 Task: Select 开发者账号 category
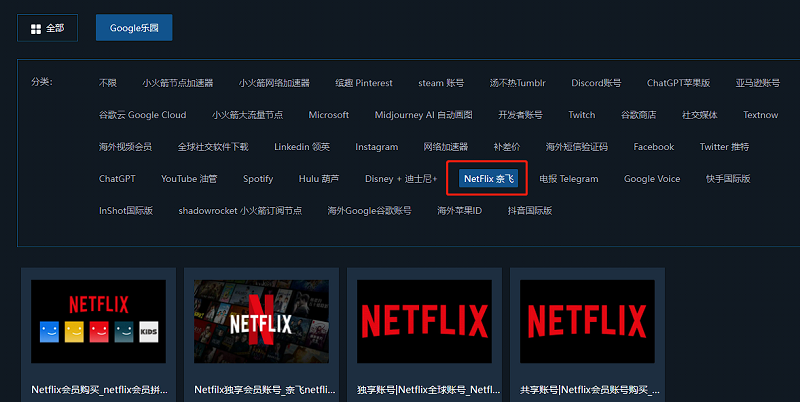coord(520,115)
